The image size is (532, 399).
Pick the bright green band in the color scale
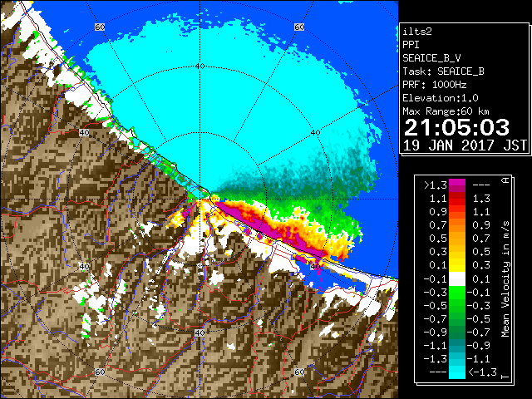point(457,292)
